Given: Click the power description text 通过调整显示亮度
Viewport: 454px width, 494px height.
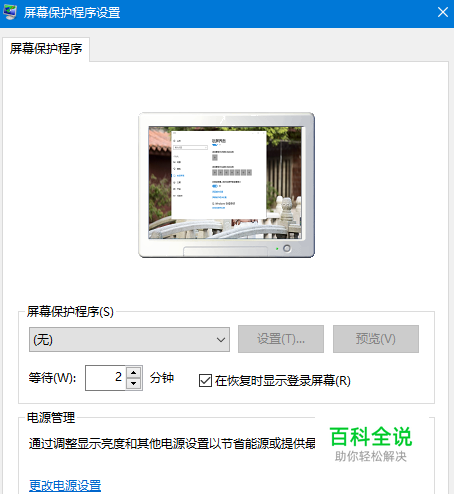Looking at the screenshot, I should tap(77, 444).
